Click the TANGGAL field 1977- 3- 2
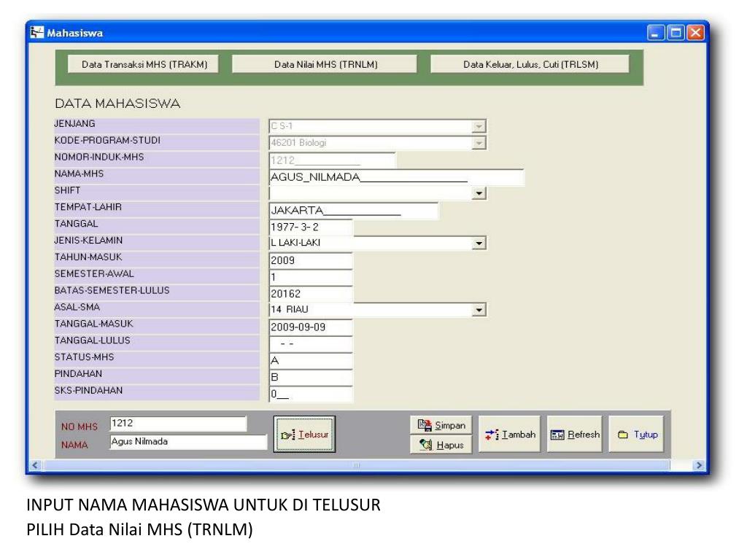The height and width of the screenshot is (560, 747). tap(311, 227)
